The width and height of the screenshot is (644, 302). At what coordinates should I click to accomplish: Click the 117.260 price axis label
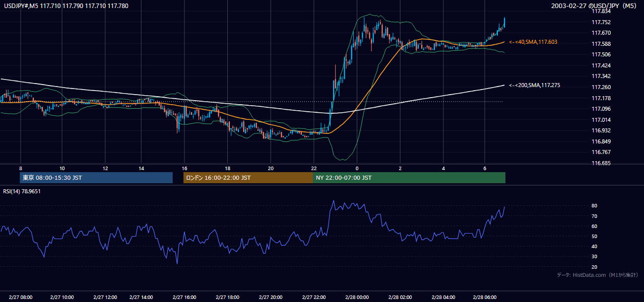point(601,87)
